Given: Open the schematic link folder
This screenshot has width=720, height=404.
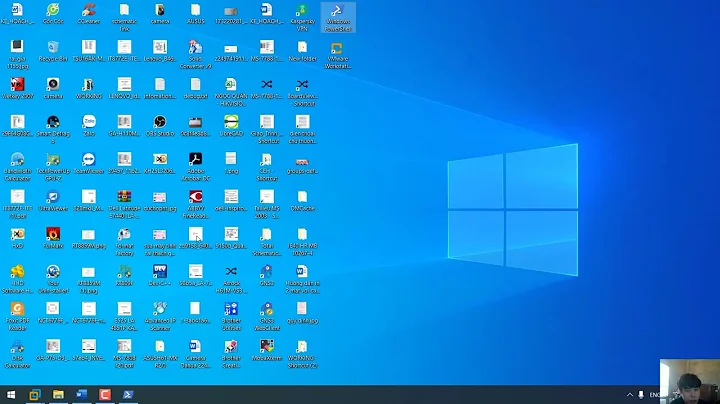Looking at the screenshot, I should click(x=124, y=17).
